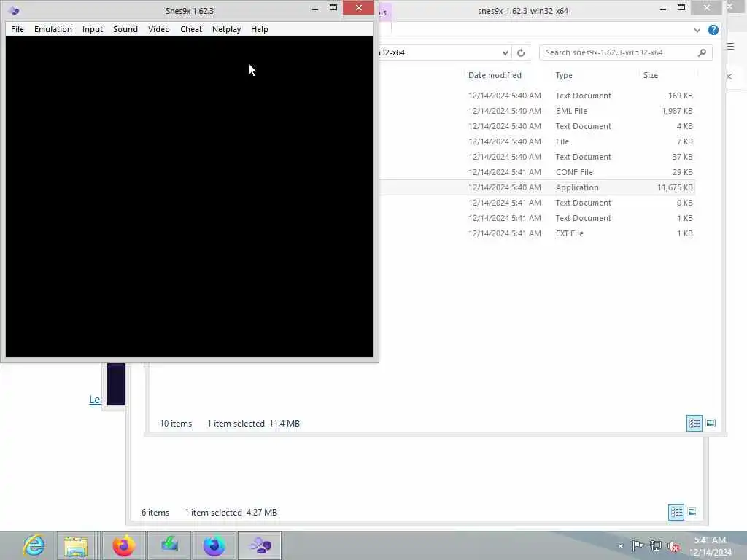This screenshot has height=560, width=747.
Task: Open File Explorer from taskbar
Action: [76, 545]
